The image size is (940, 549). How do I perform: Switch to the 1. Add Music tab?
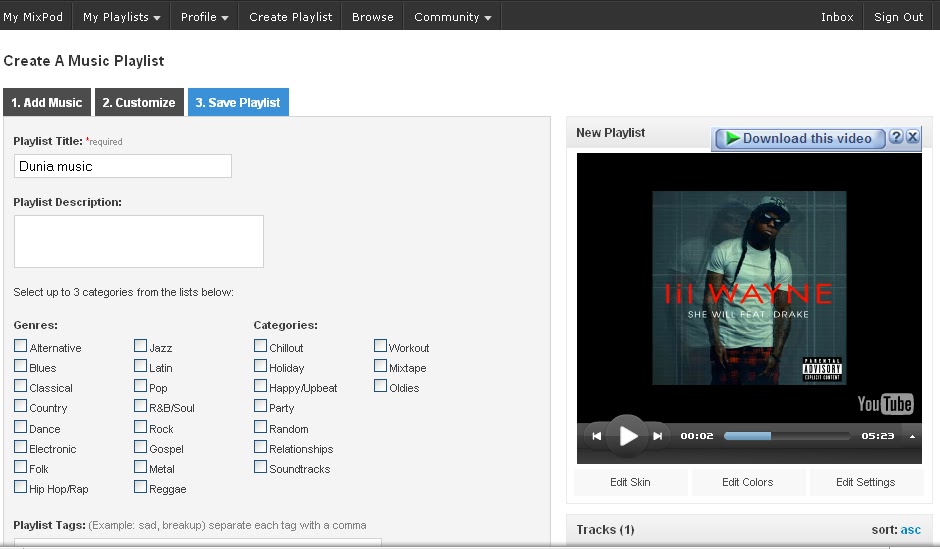(x=47, y=102)
